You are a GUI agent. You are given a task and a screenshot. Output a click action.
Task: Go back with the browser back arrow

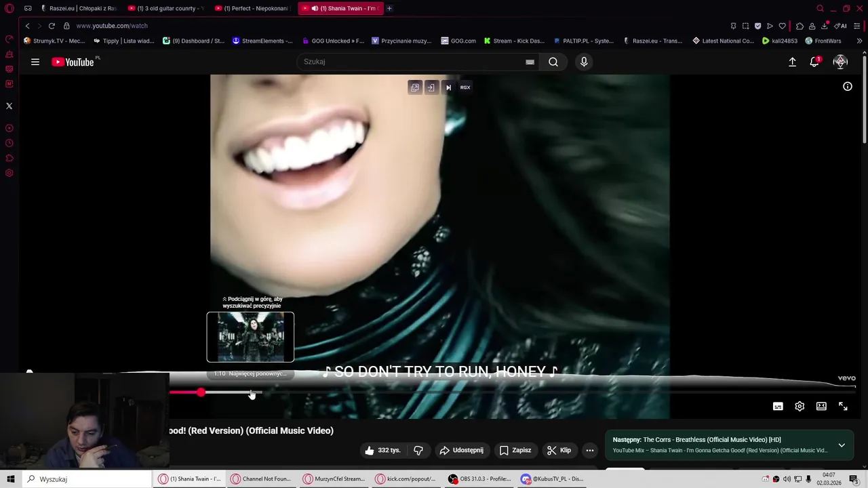coord(27,26)
